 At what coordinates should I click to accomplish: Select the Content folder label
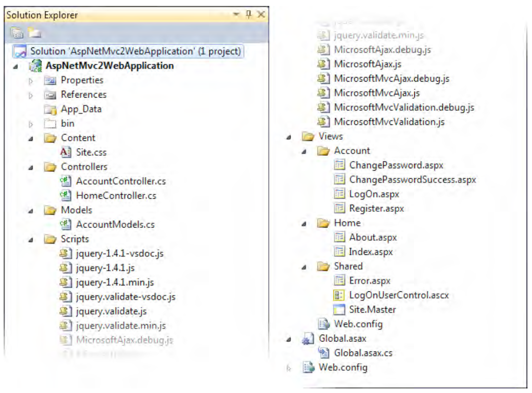78,138
